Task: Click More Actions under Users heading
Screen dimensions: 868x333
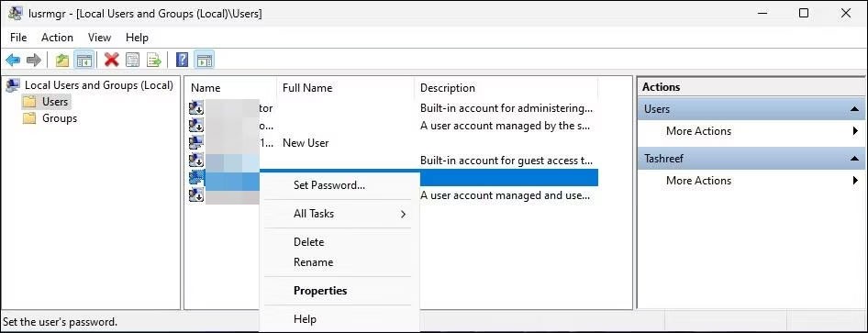Action: (698, 131)
